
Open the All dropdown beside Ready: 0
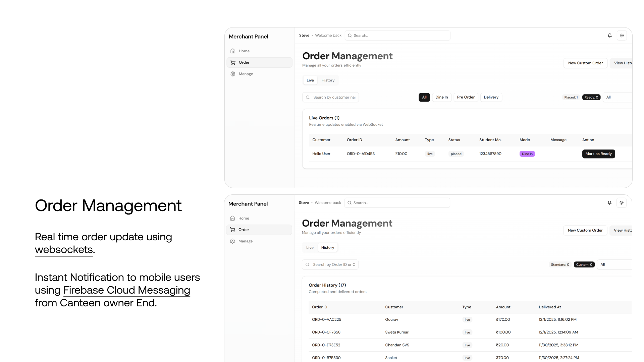(x=617, y=98)
